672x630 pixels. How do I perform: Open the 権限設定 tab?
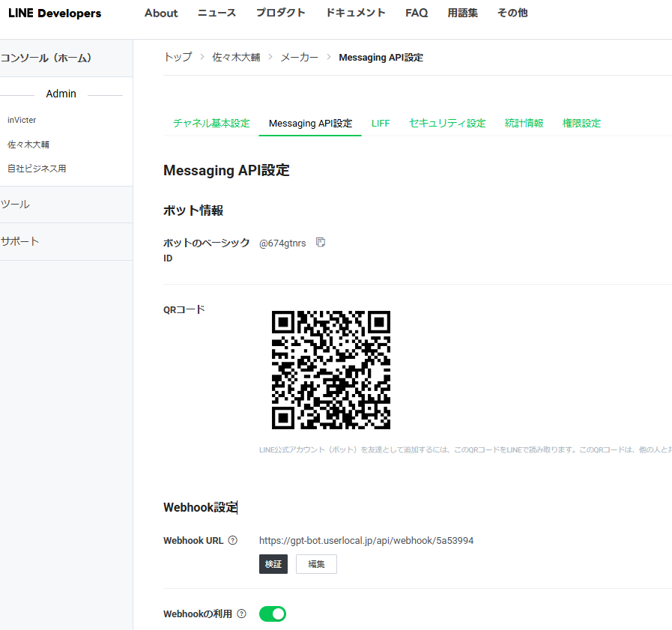coord(581,124)
